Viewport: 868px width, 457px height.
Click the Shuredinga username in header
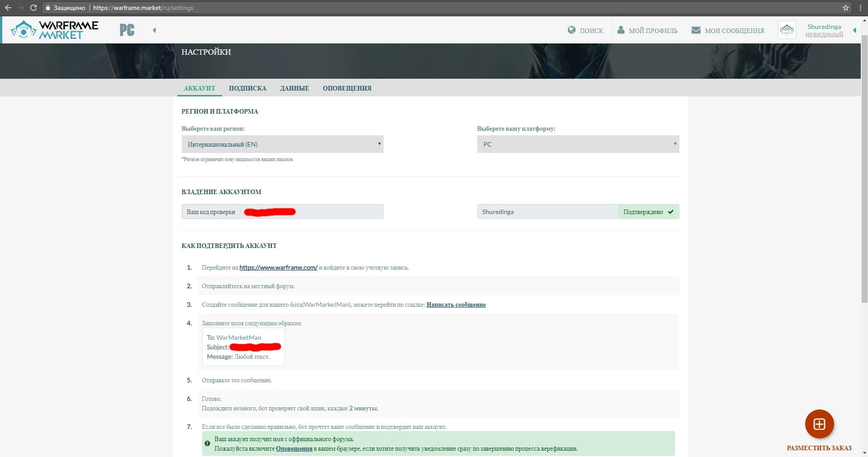[824, 27]
